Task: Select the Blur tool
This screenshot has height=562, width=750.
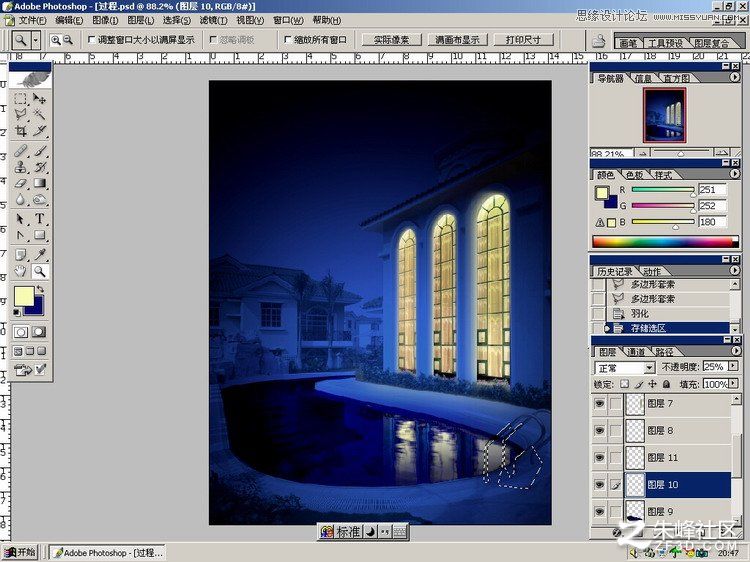Action: pyautogui.click(x=20, y=199)
